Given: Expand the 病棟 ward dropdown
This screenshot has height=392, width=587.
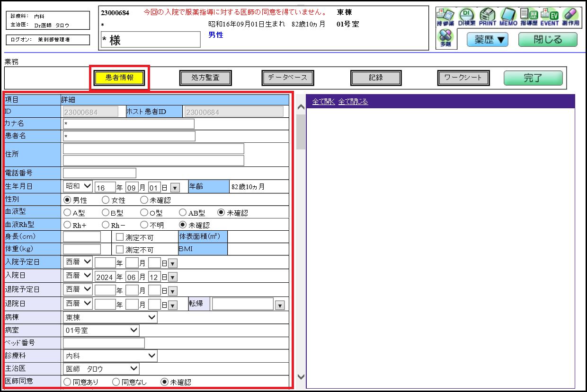Looking at the screenshot, I should pyautogui.click(x=110, y=317).
